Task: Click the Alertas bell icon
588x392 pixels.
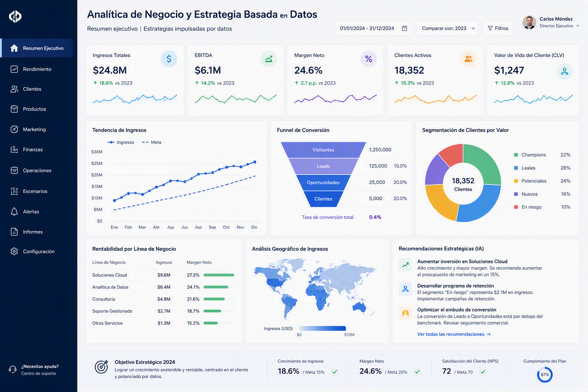Action: tap(14, 212)
